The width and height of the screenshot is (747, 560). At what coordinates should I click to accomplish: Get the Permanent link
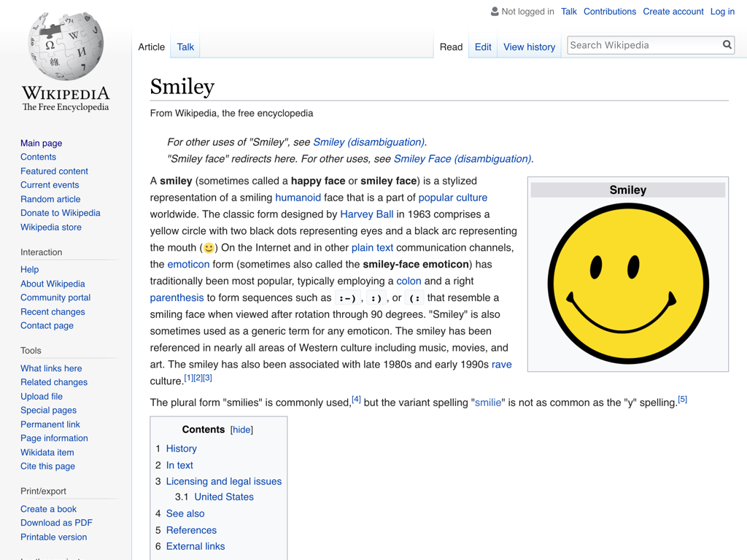click(x=50, y=424)
